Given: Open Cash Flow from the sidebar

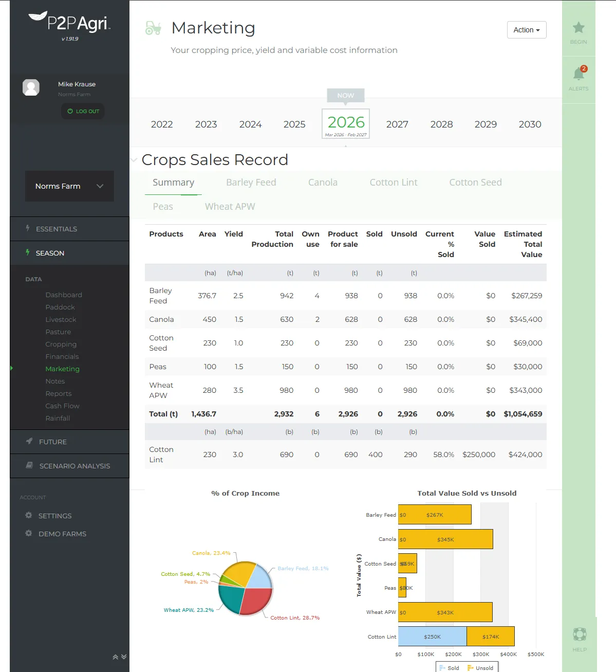Looking at the screenshot, I should click(x=62, y=406).
